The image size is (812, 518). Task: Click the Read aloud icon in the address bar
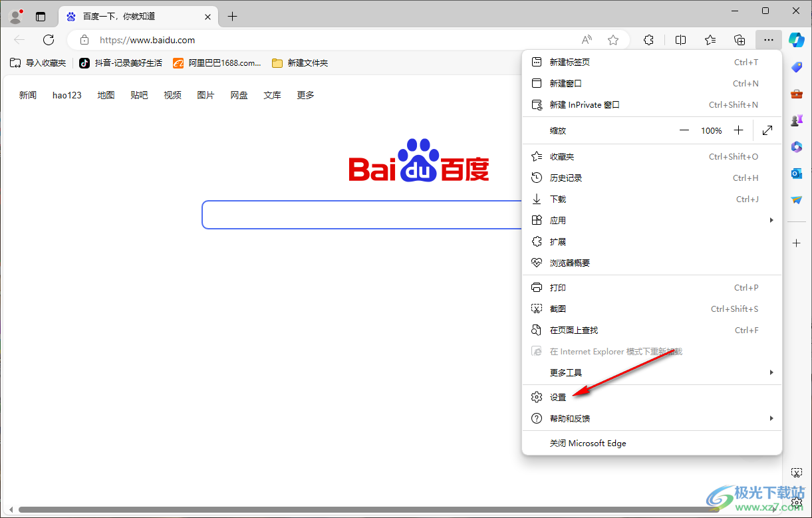click(x=587, y=40)
